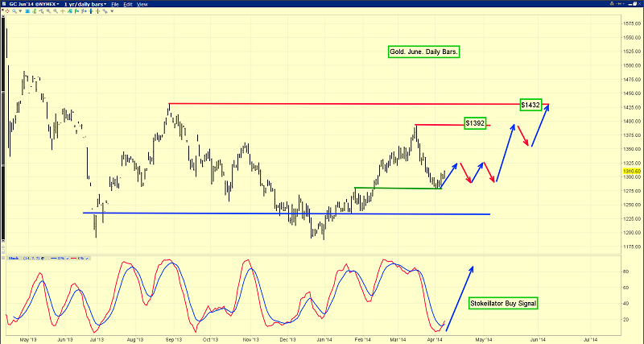Screen dimensions: 644x344
Task: Open Stoch settings wrench icon
Action: [43, 258]
